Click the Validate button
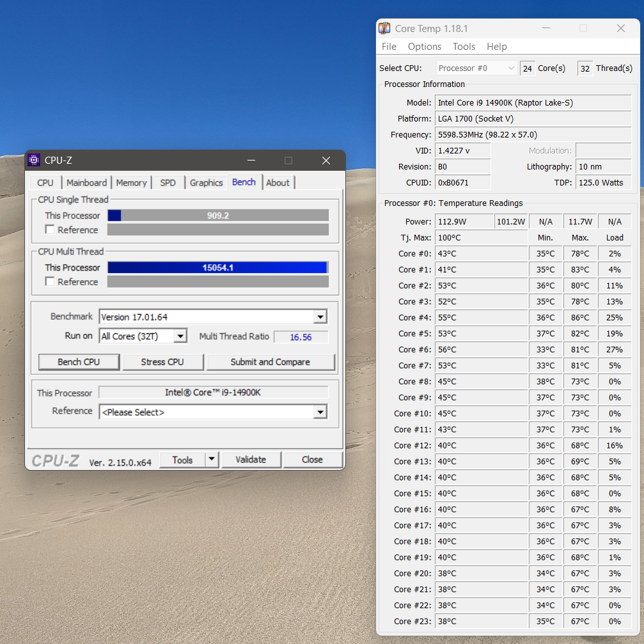 tap(251, 460)
